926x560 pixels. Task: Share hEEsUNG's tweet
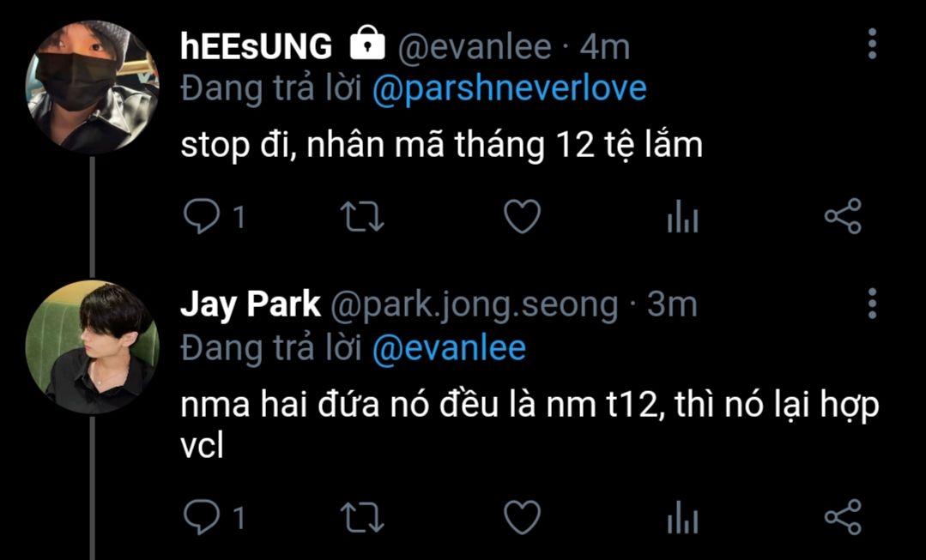[x=843, y=216]
